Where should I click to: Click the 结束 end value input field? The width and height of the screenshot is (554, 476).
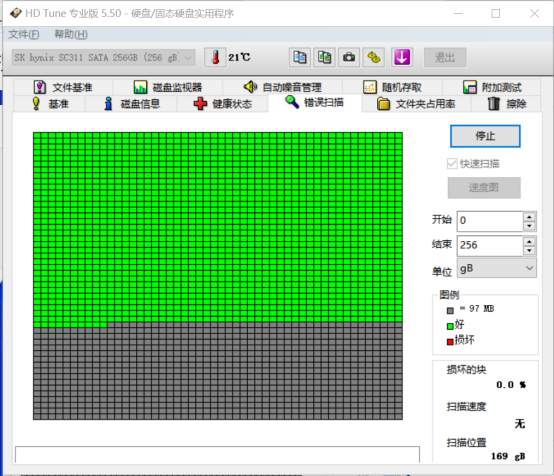[490, 245]
